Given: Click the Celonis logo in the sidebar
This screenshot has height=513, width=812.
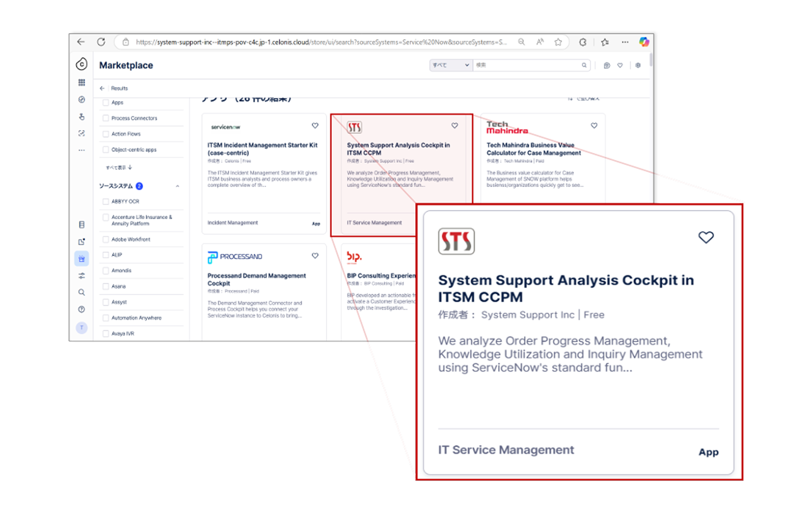Looking at the screenshot, I should pos(82,64).
